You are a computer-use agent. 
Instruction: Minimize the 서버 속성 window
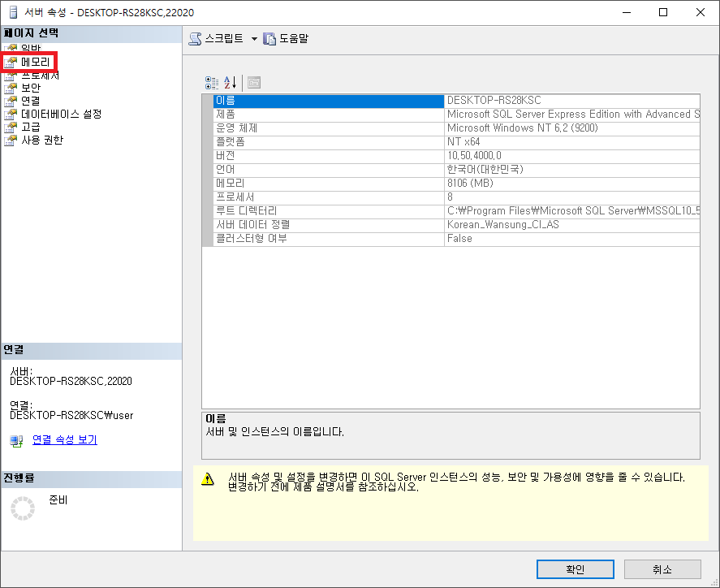(x=627, y=12)
